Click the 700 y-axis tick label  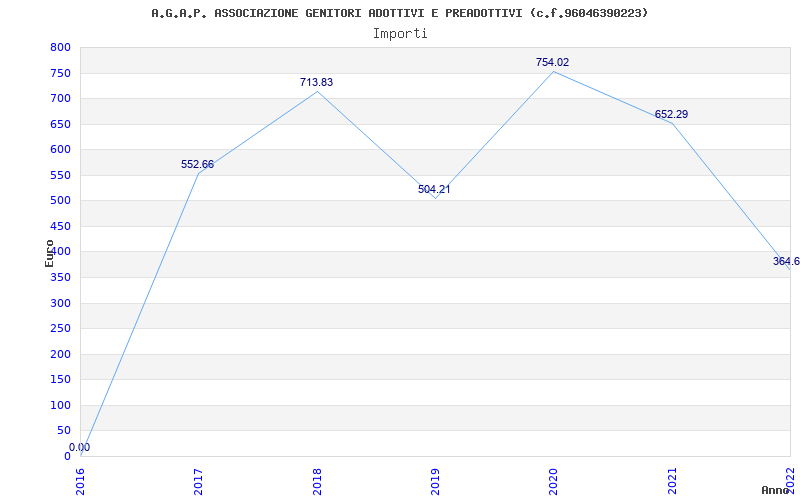60,98
